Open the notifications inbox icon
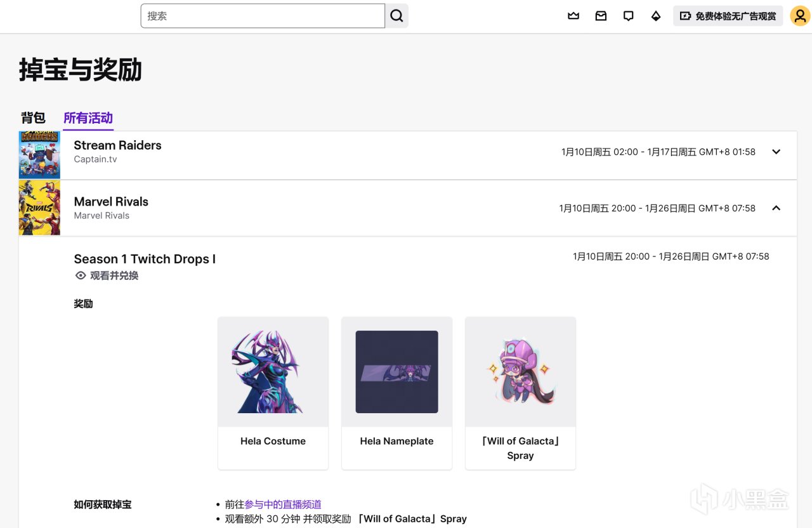This screenshot has height=528, width=812. [601, 16]
